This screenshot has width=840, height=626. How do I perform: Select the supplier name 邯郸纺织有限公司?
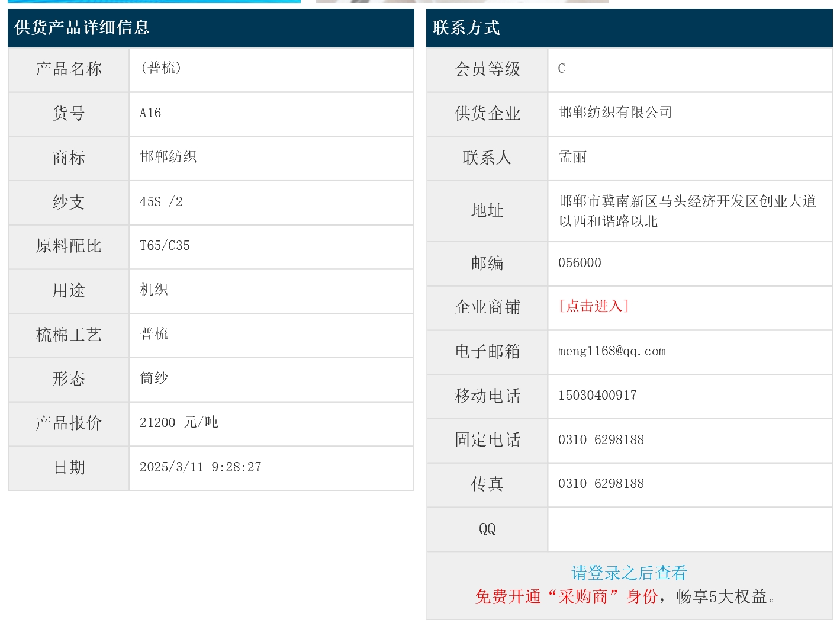[x=615, y=113]
